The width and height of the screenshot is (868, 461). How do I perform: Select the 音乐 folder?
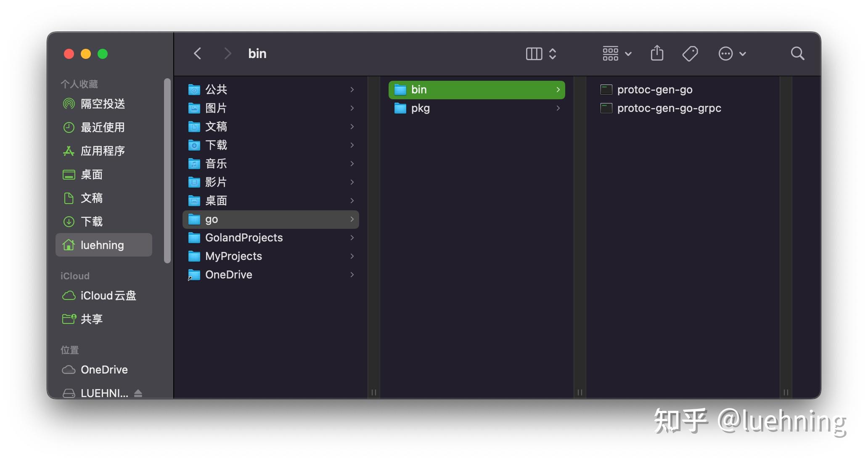(x=271, y=164)
